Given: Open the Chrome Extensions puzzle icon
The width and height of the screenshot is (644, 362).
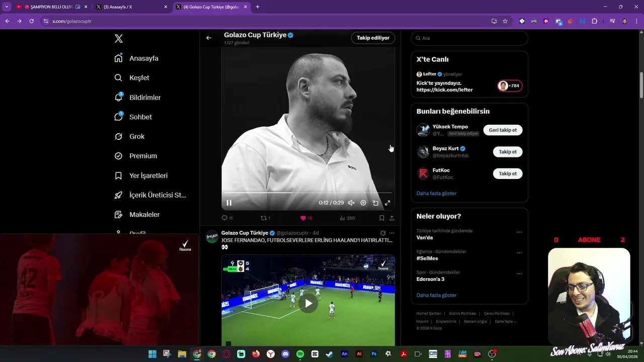Looking at the screenshot, I should point(595,21).
